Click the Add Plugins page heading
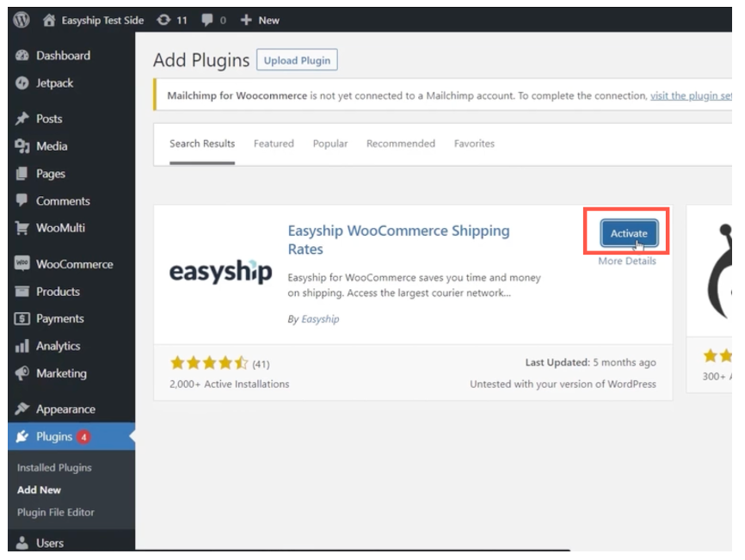Image resolution: width=745 pixels, height=560 pixels. click(201, 60)
